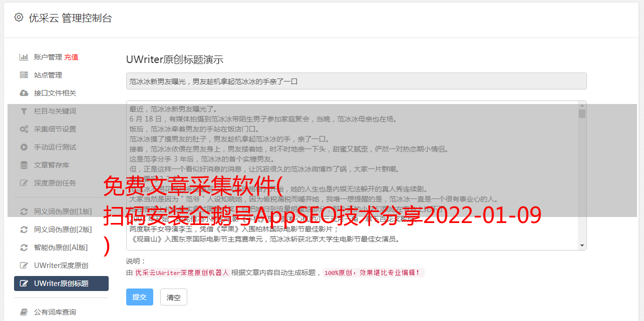Click the 提交 submit button
The height and width of the screenshot is (321, 644).
[x=139, y=297]
